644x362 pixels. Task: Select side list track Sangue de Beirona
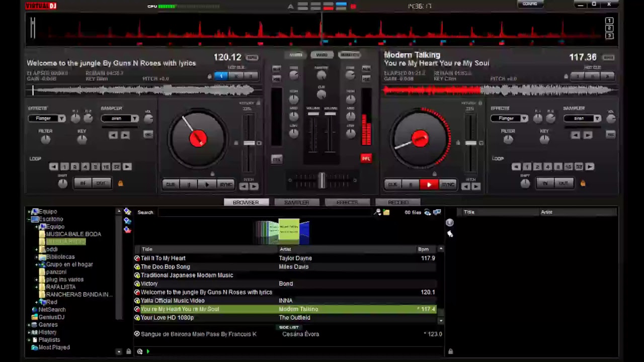click(288, 334)
